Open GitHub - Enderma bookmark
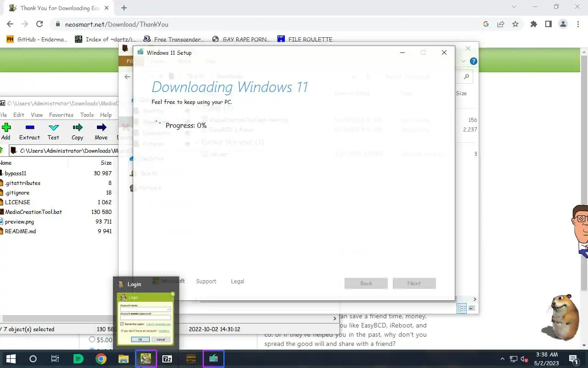 coord(37,39)
